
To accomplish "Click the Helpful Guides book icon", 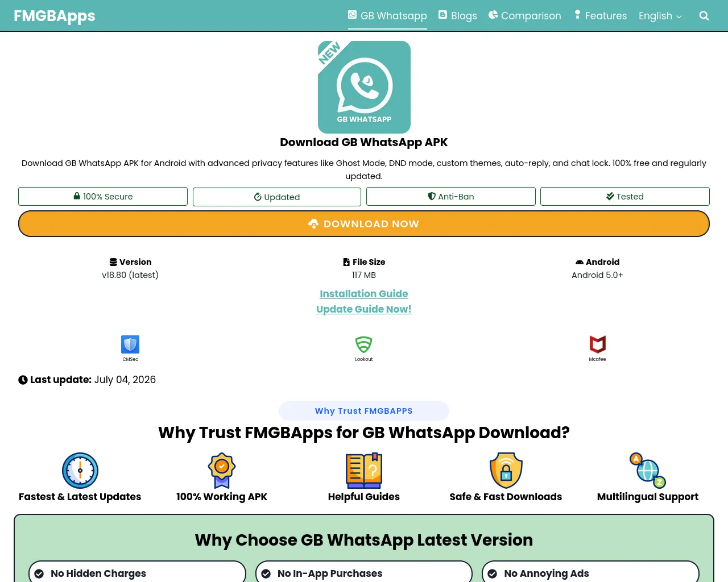I will tap(364, 471).
